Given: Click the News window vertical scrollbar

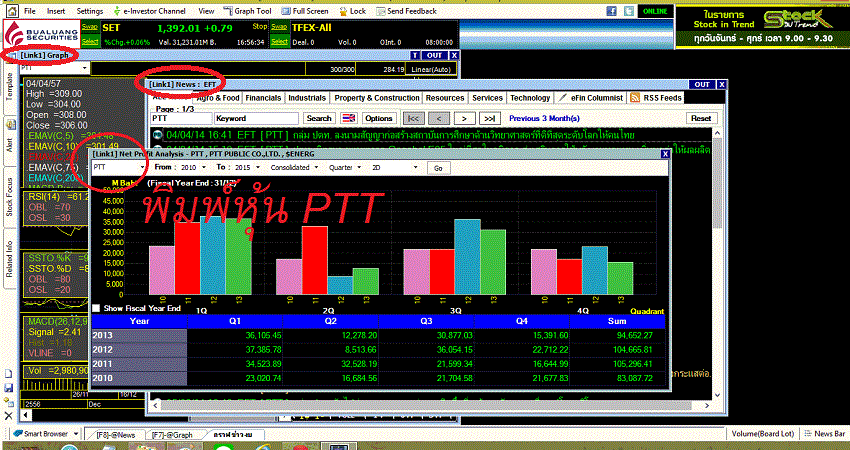Looking at the screenshot, I should 717,263.
